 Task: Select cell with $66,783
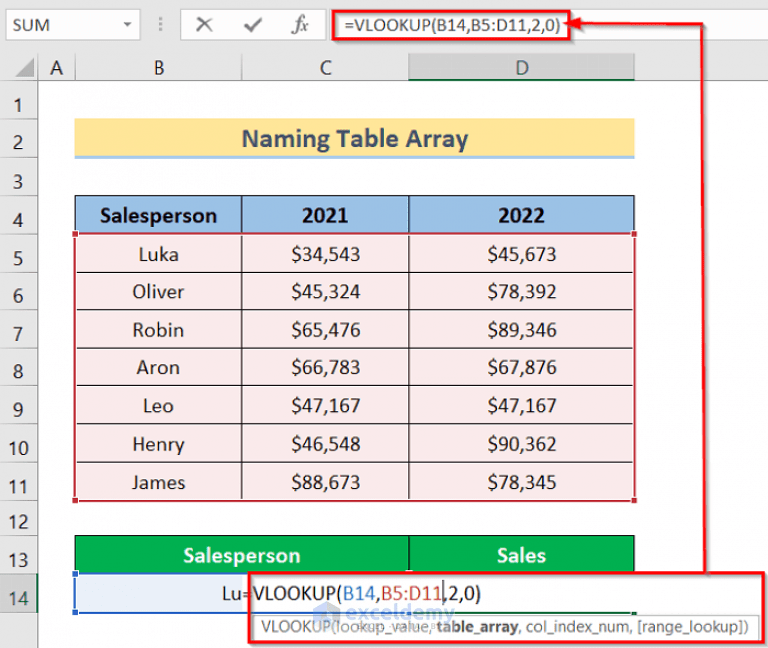coord(325,367)
